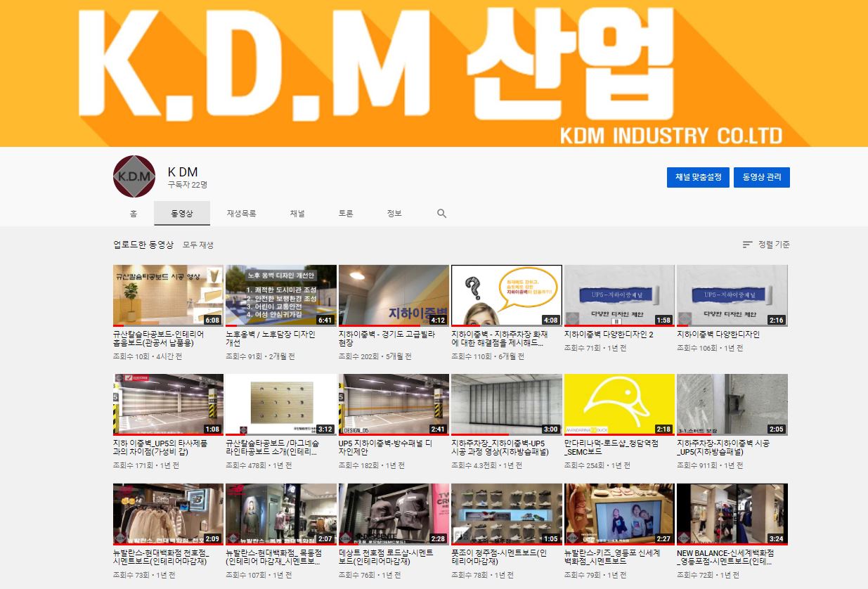Open the 정렬 기준 sort dropdown

(x=766, y=245)
